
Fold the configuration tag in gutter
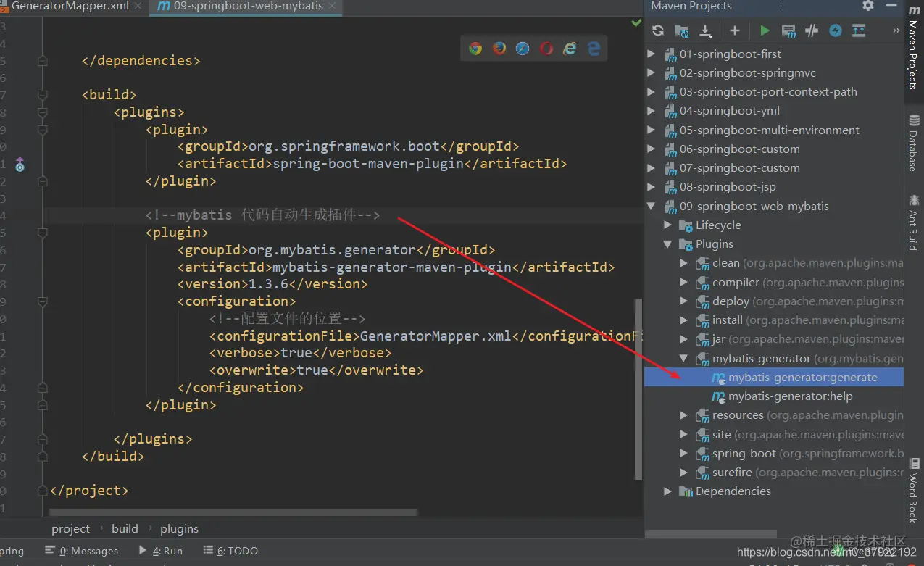[42, 301]
